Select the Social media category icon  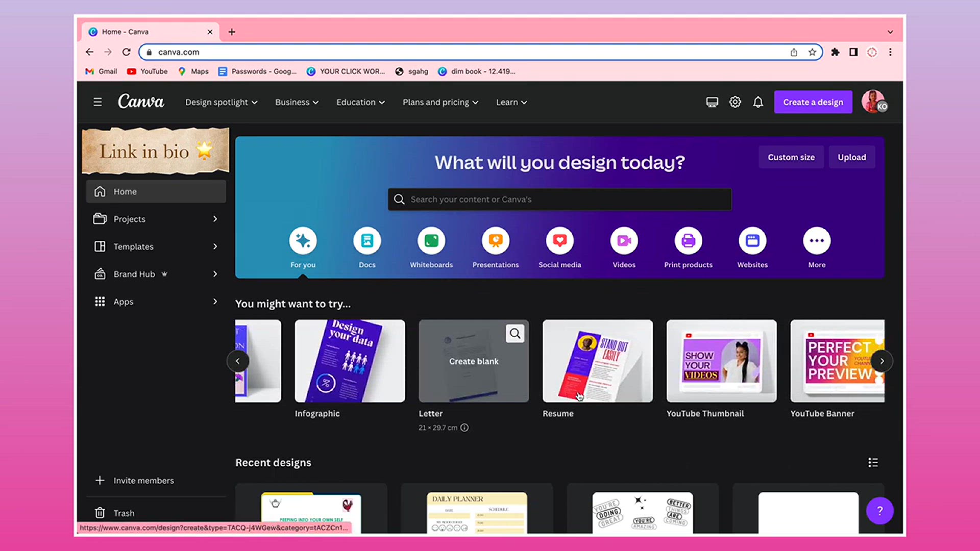[560, 241]
